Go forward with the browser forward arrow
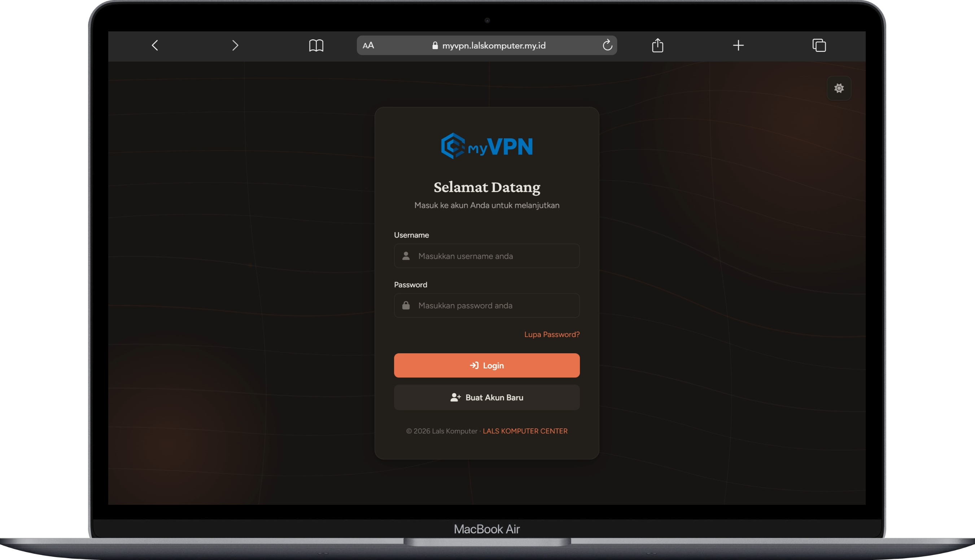 tap(235, 45)
